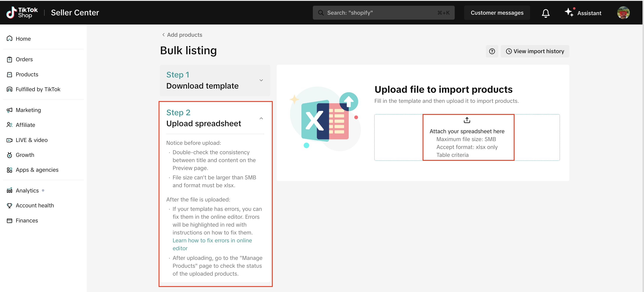Open Learn how to fix errors link

click(212, 240)
